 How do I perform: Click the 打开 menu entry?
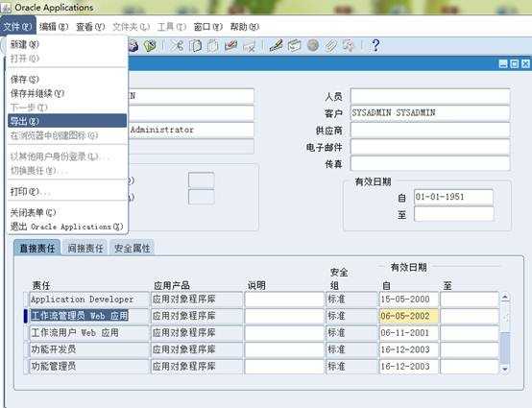(67, 59)
